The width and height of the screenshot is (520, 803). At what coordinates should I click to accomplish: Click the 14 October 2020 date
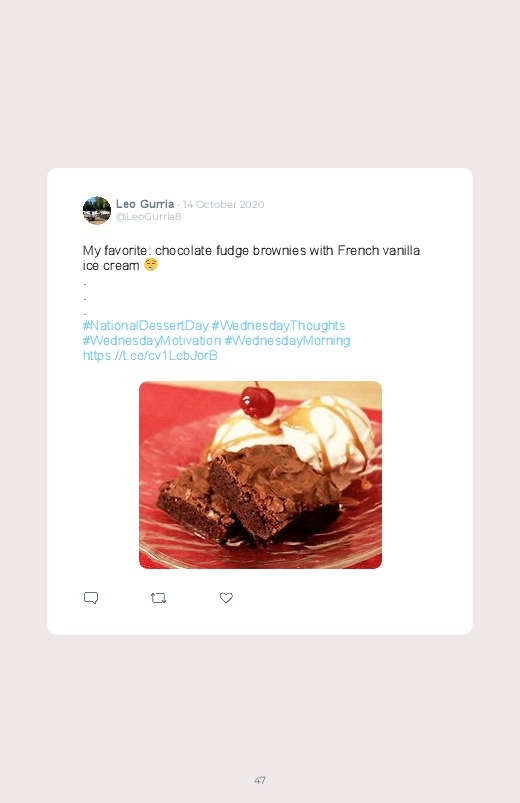click(x=223, y=204)
